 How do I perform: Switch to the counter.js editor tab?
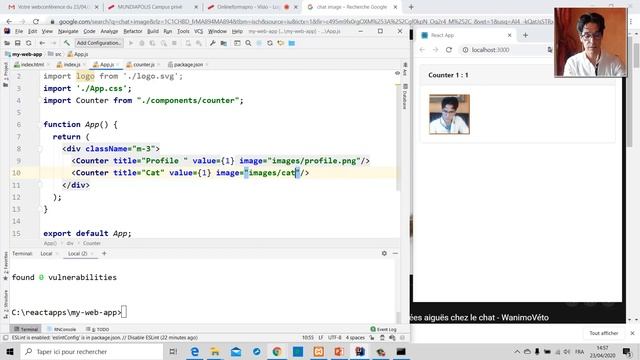(x=143, y=64)
